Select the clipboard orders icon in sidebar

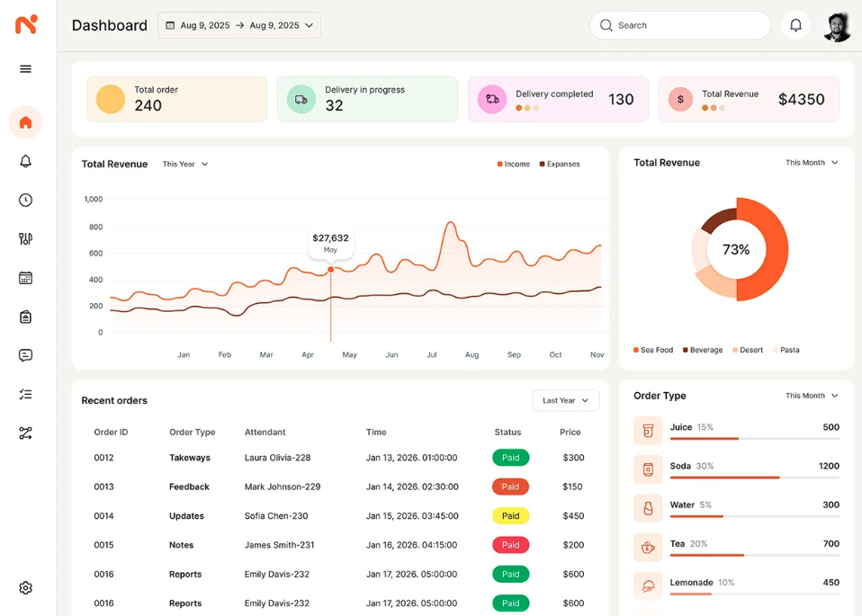tap(25, 316)
